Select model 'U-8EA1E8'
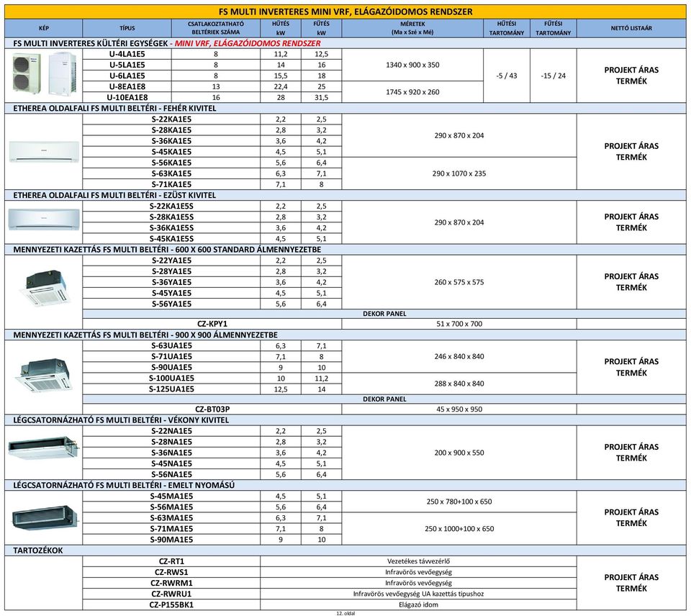 pos(127,86)
